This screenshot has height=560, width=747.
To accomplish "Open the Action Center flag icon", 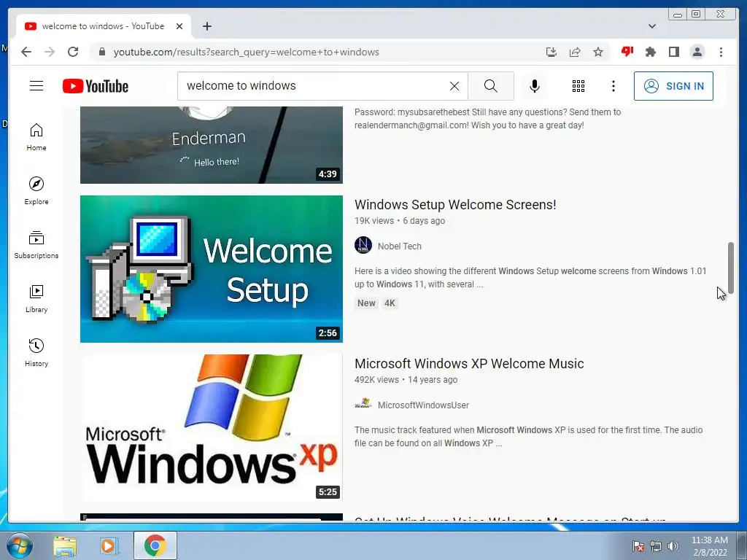I will (638, 546).
